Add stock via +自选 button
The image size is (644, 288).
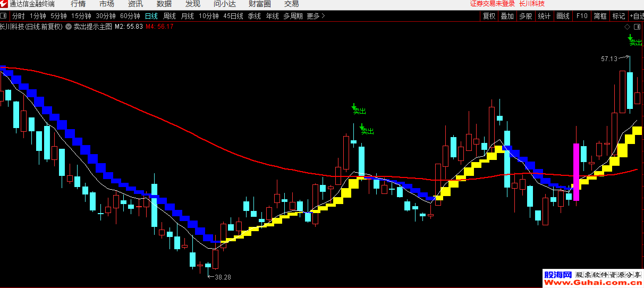pos(636,16)
